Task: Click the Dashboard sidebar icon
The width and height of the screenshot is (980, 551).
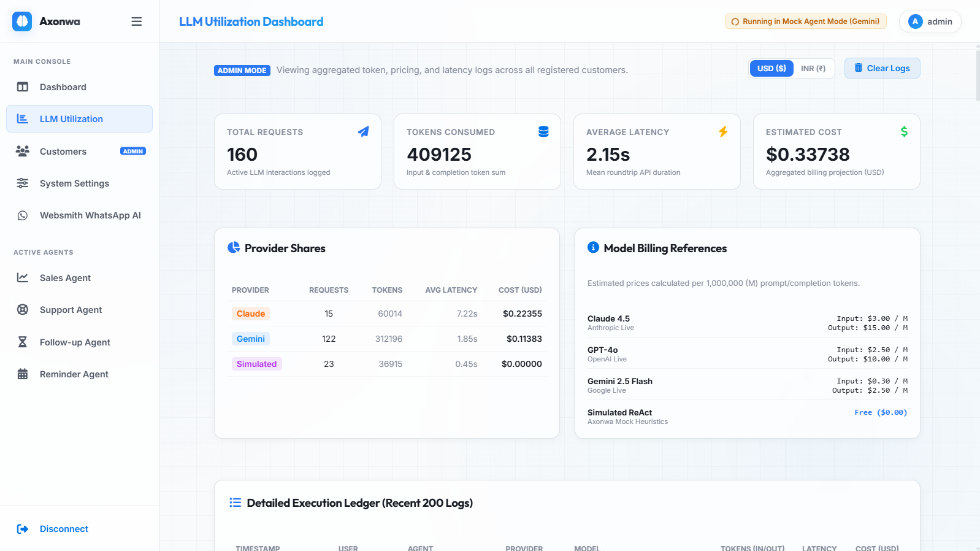Action: (x=23, y=87)
